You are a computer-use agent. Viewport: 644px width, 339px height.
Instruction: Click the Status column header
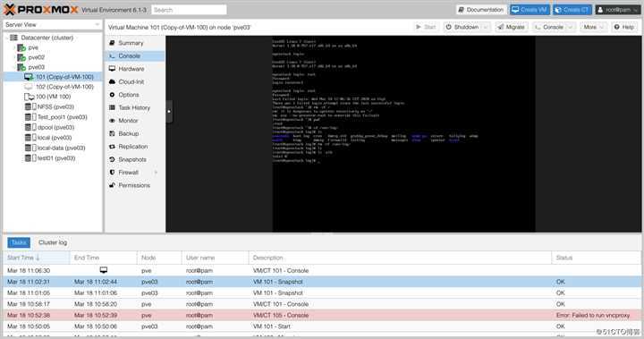click(x=596, y=258)
